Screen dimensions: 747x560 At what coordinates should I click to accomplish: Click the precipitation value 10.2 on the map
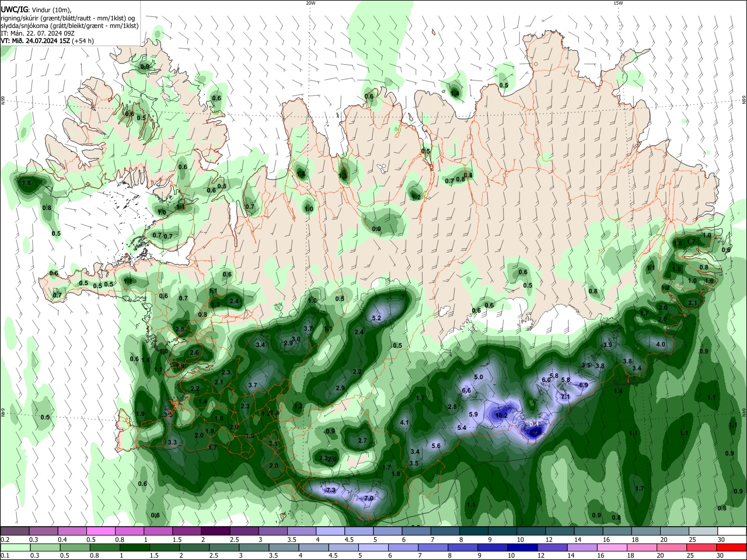pos(501,415)
